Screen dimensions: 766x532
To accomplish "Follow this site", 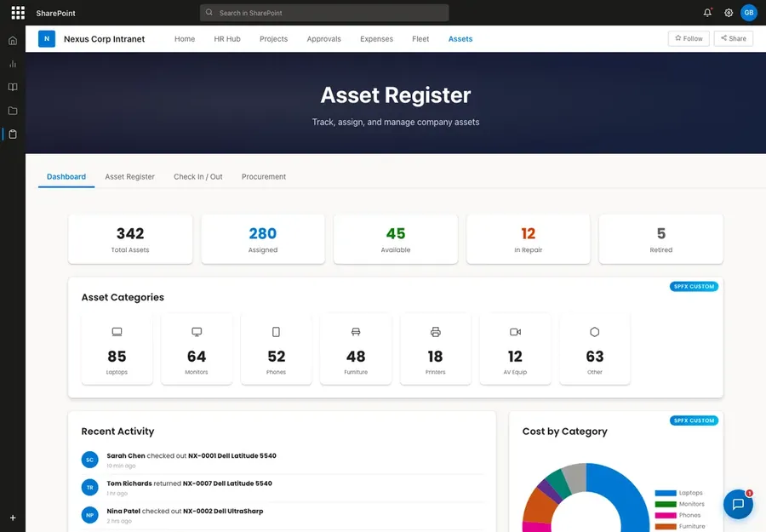I will pyautogui.click(x=689, y=38).
